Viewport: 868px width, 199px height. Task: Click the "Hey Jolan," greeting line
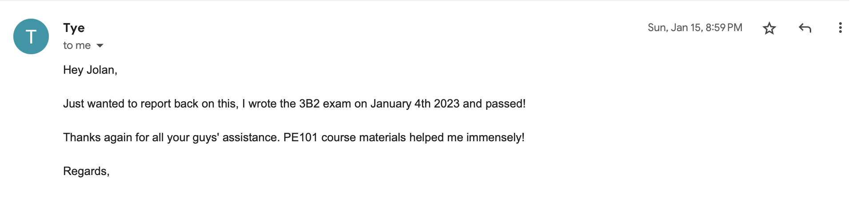pyautogui.click(x=90, y=70)
